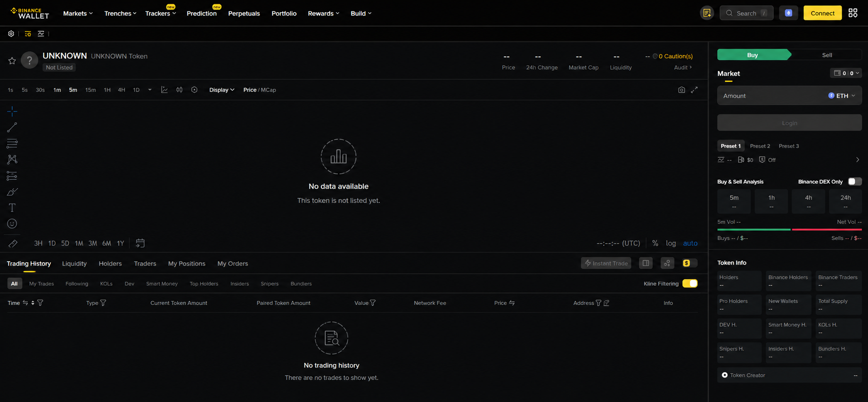Take a chart snapshot with camera icon

click(681, 90)
